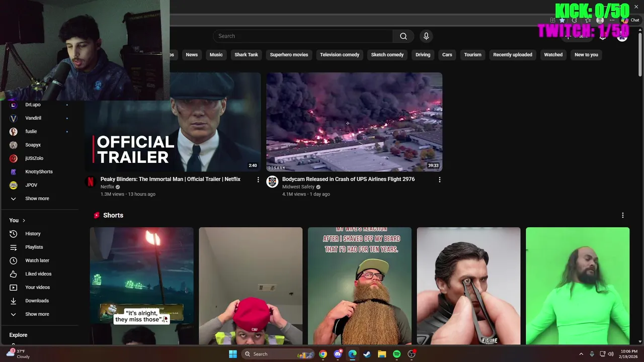
Task: Open Steam from the taskbar
Action: pos(367,354)
